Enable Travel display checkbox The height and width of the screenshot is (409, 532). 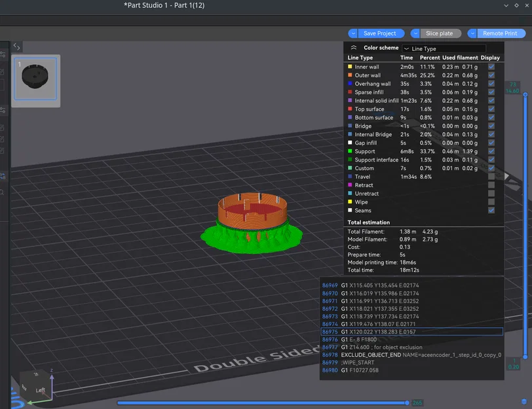click(491, 177)
